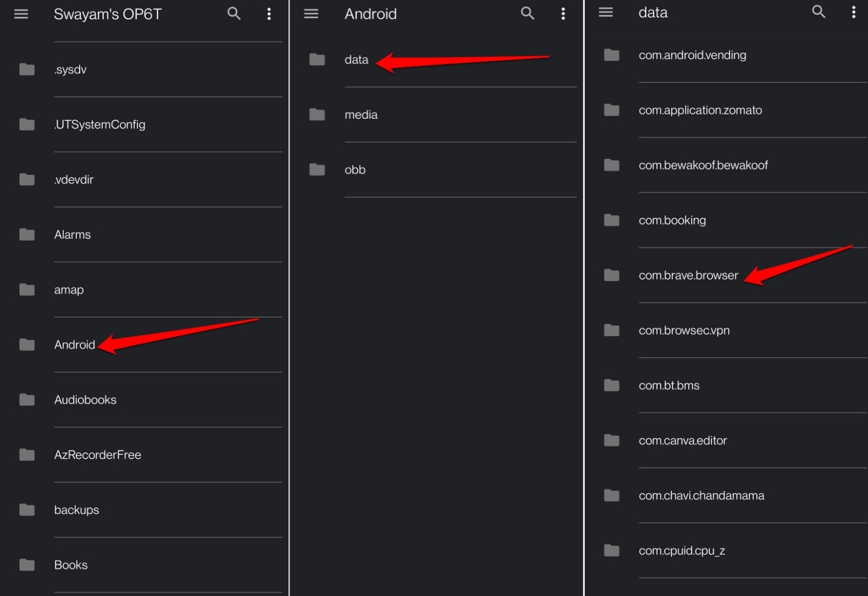Click folder icon next to com.brave.browser
The width and height of the screenshot is (868, 596).
point(611,275)
